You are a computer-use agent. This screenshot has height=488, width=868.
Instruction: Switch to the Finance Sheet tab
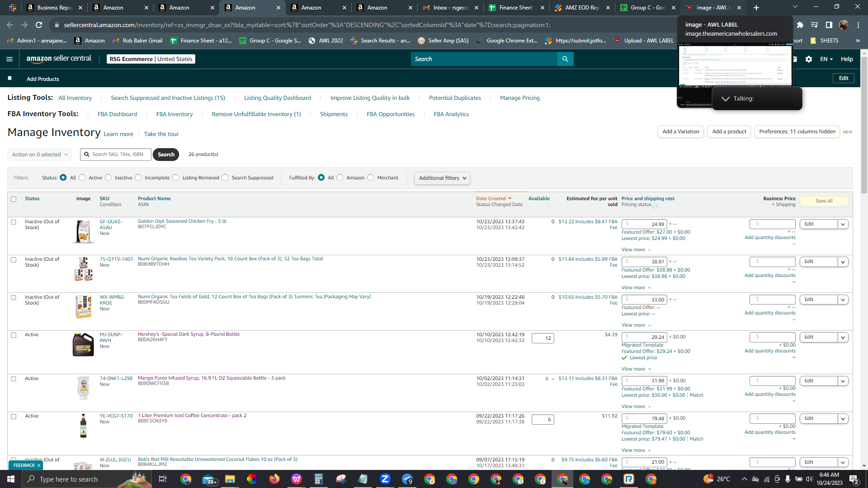pos(516,8)
